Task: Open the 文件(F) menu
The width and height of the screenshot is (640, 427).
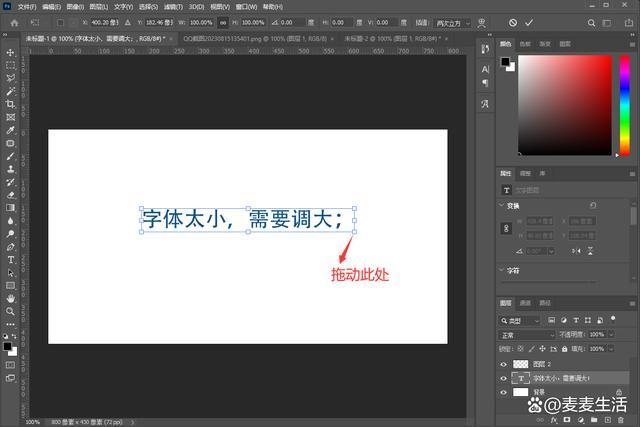Action: 27,7
